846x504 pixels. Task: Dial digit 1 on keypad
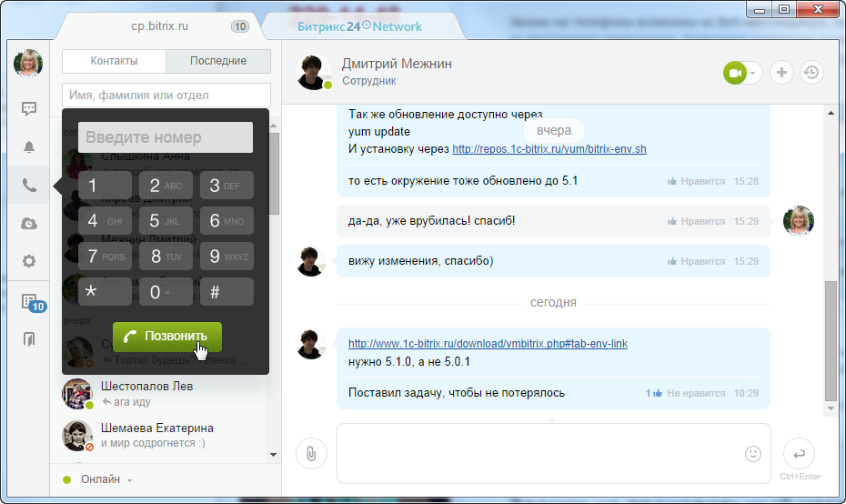coord(105,185)
